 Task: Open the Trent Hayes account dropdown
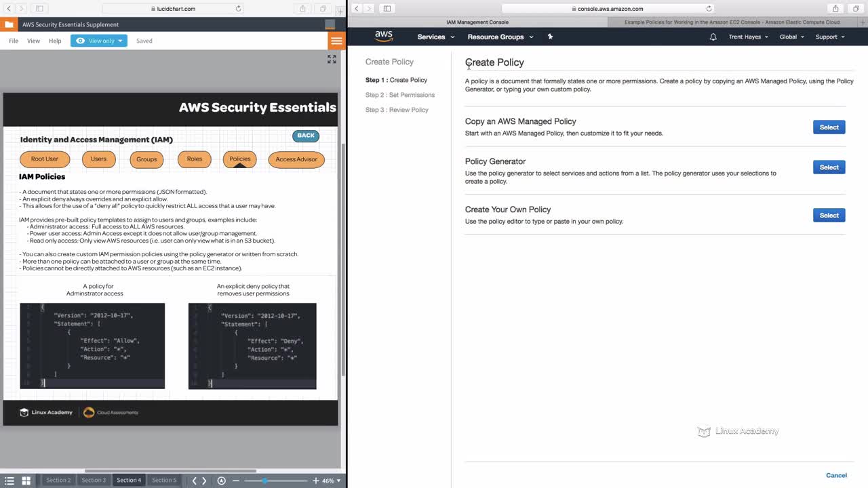(749, 37)
